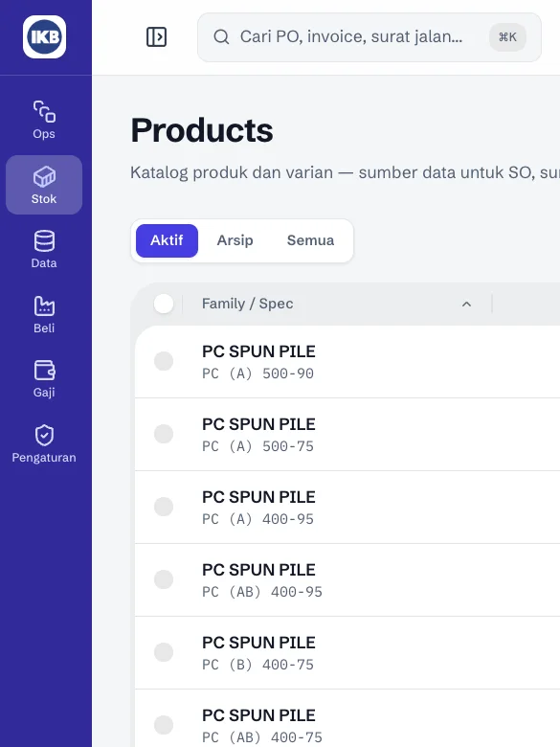Toggle select-all checkbox in table header

[x=164, y=304]
